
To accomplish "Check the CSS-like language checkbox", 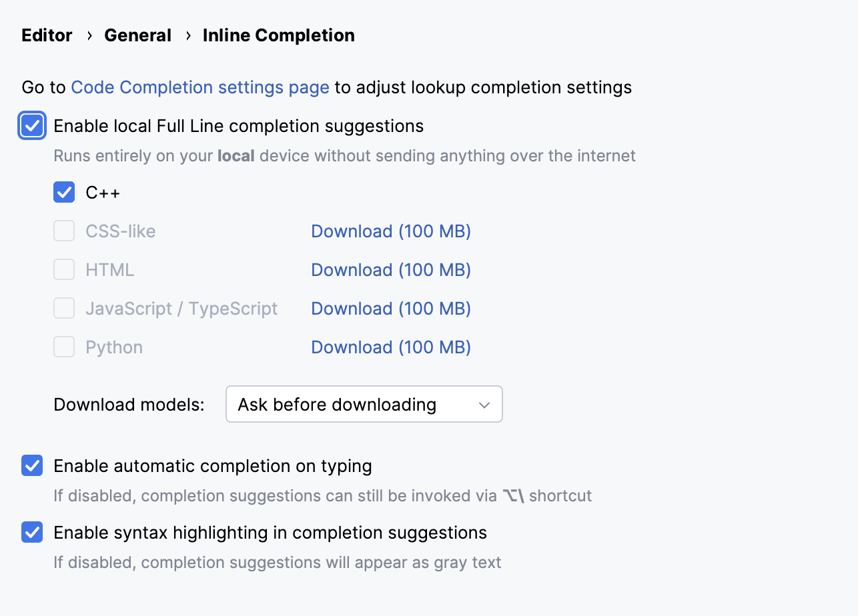I will coord(63,231).
